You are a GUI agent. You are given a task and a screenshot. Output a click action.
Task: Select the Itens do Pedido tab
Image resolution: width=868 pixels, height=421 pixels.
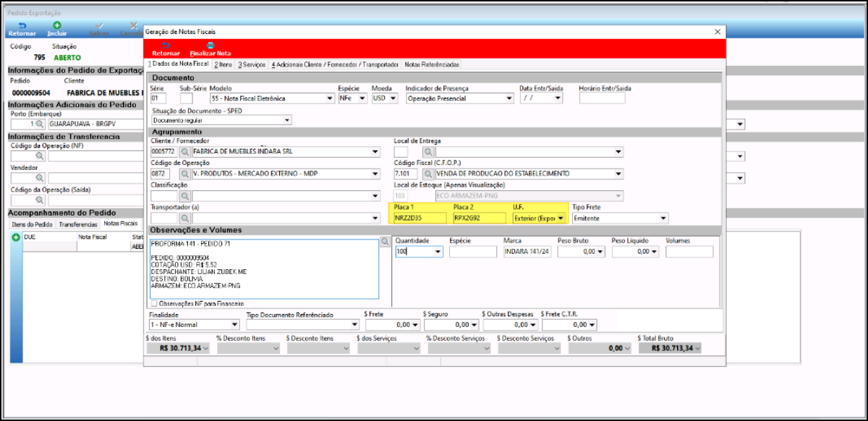point(31,224)
